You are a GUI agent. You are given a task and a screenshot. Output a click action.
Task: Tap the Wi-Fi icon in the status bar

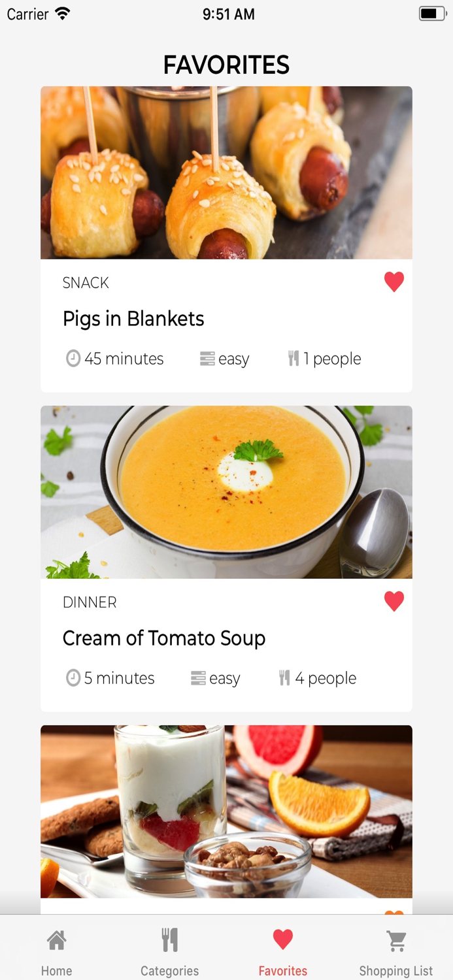point(63,14)
